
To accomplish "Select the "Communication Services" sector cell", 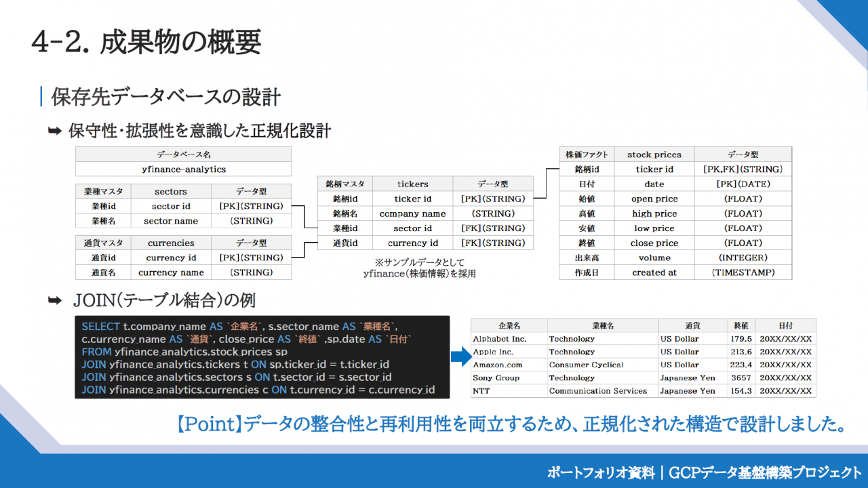I will 603,390.
